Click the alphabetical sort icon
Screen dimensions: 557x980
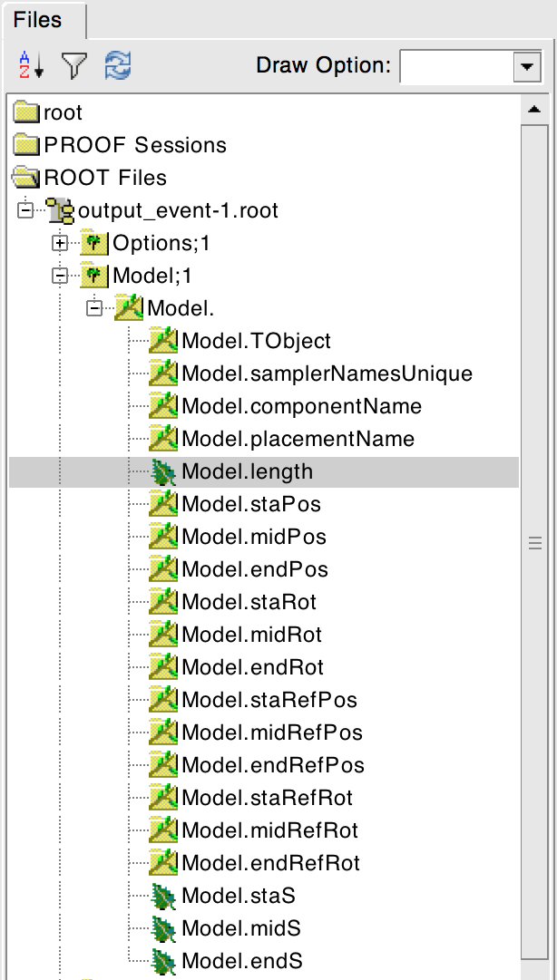31,65
